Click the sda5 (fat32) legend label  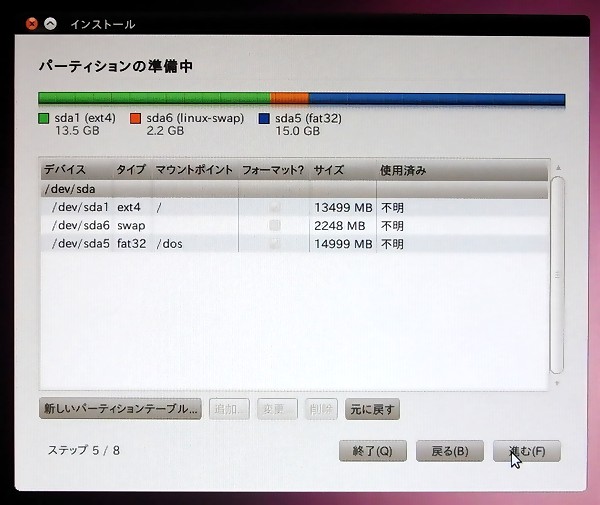coord(308,118)
